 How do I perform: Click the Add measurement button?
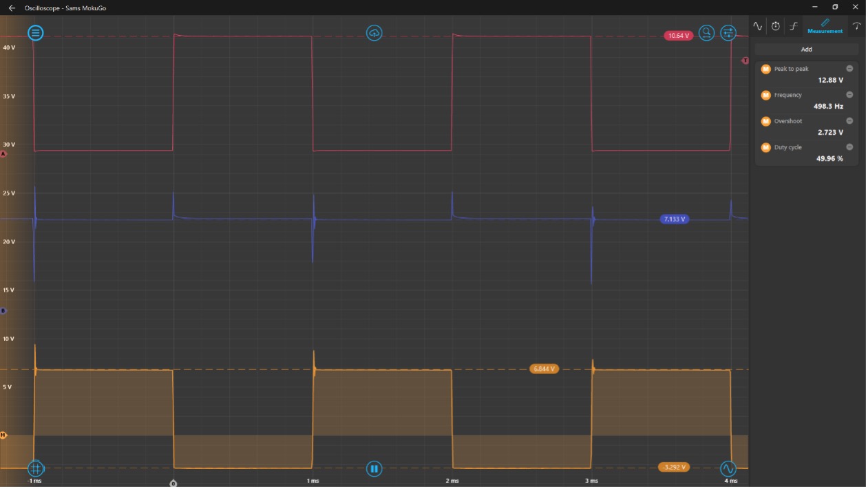806,50
